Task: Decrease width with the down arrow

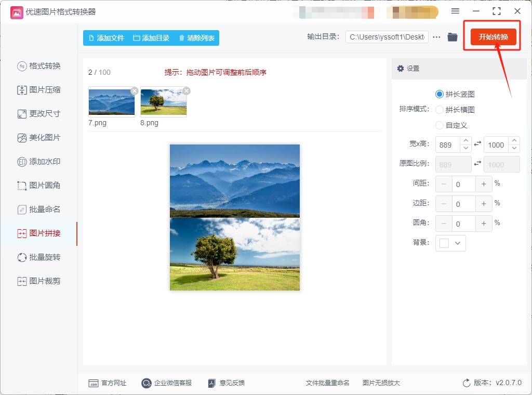Action: point(466,148)
